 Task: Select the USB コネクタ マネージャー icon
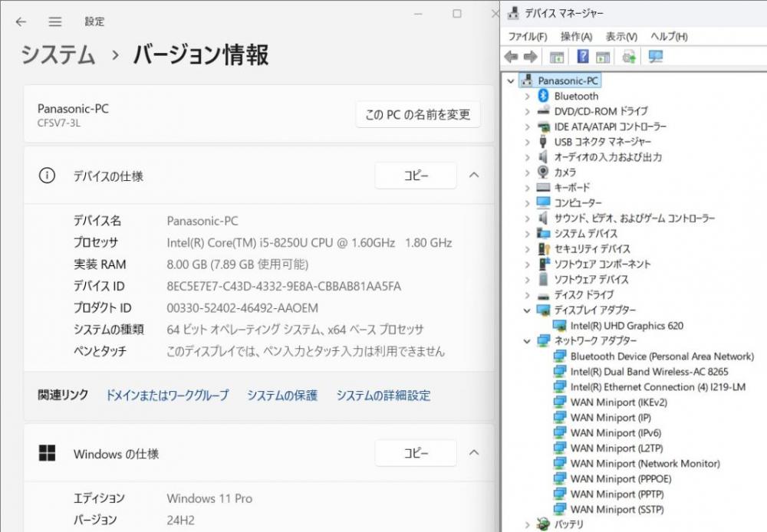(543, 142)
